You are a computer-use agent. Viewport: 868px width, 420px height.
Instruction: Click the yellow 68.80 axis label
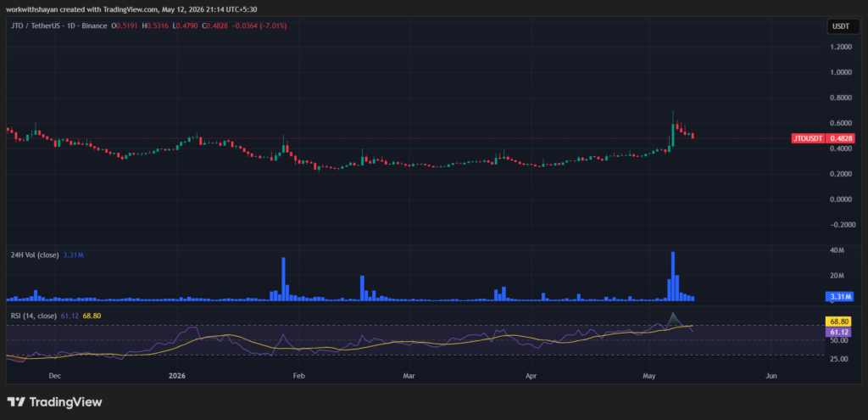coord(839,322)
